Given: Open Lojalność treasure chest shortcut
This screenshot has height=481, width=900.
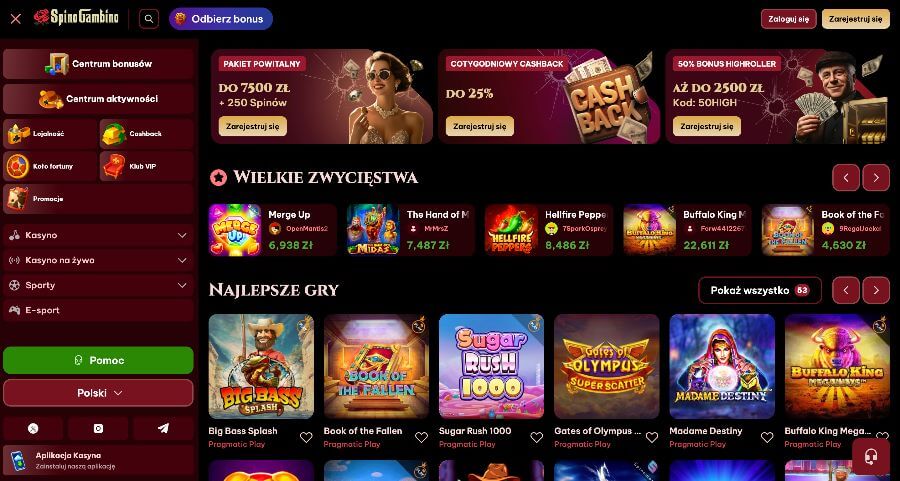Looking at the screenshot, I should click(50, 134).
